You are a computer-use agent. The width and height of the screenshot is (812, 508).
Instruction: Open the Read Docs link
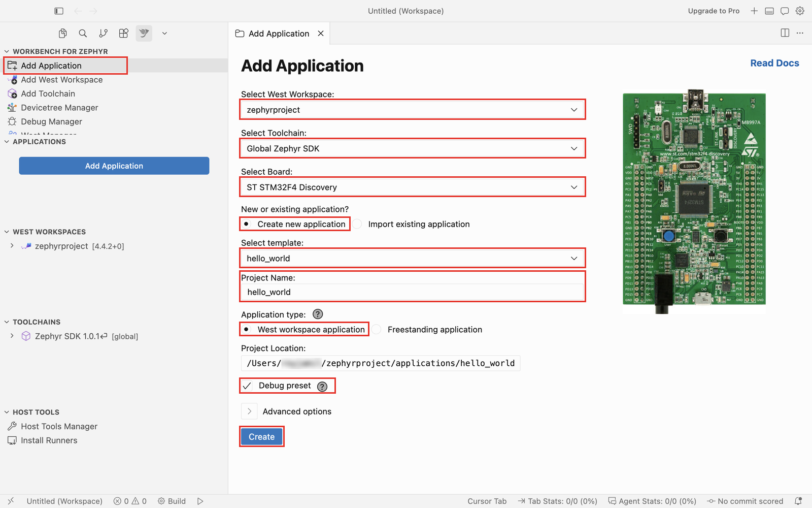click(774, 63)
